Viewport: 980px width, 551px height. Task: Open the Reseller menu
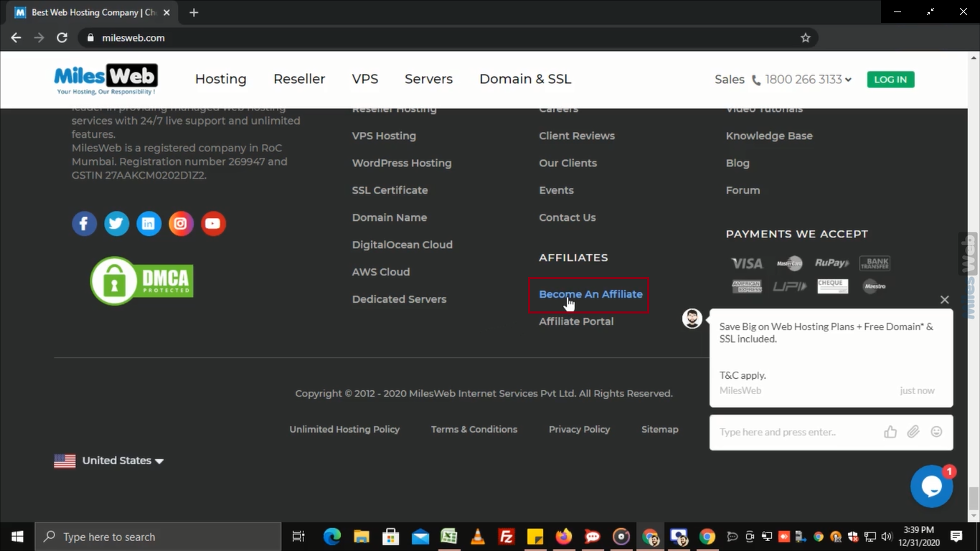299,80
